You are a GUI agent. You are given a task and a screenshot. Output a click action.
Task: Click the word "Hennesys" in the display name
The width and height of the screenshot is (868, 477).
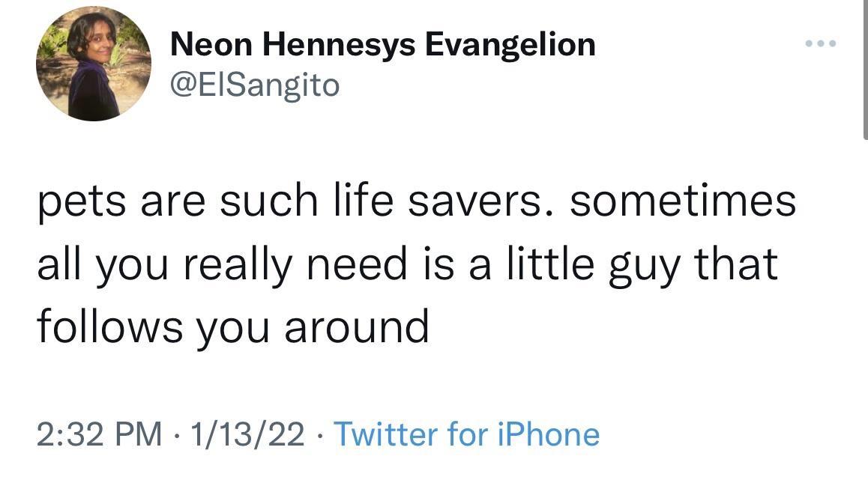pyautogui.click(x=338, y=46)
